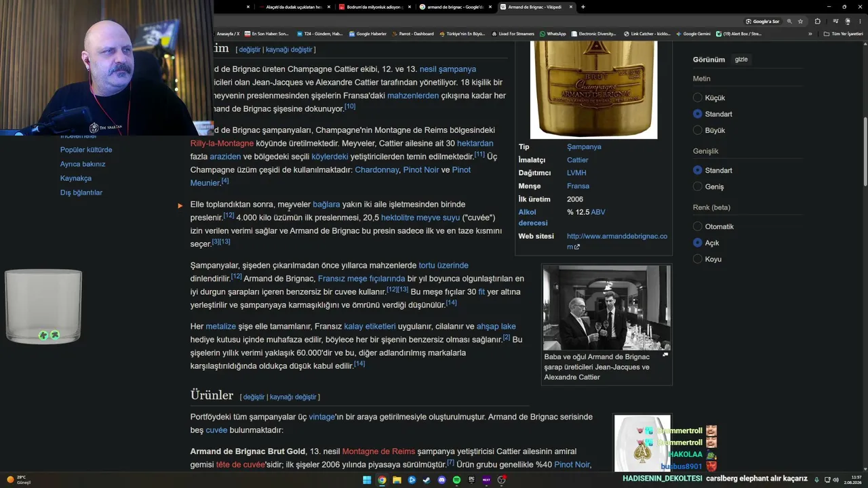Open File Explorer from the taskbar
The image size is (868, 488).
397,480
